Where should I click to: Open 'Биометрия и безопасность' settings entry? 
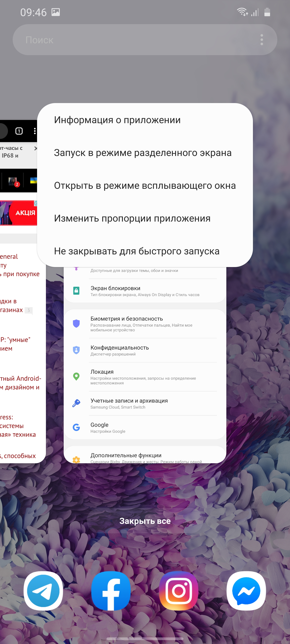(145, 324)
